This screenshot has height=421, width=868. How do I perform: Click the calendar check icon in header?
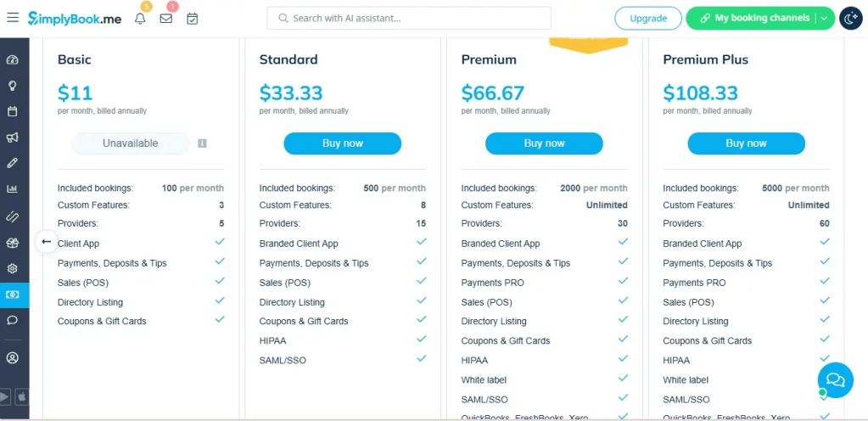click(x=193, y=19)
